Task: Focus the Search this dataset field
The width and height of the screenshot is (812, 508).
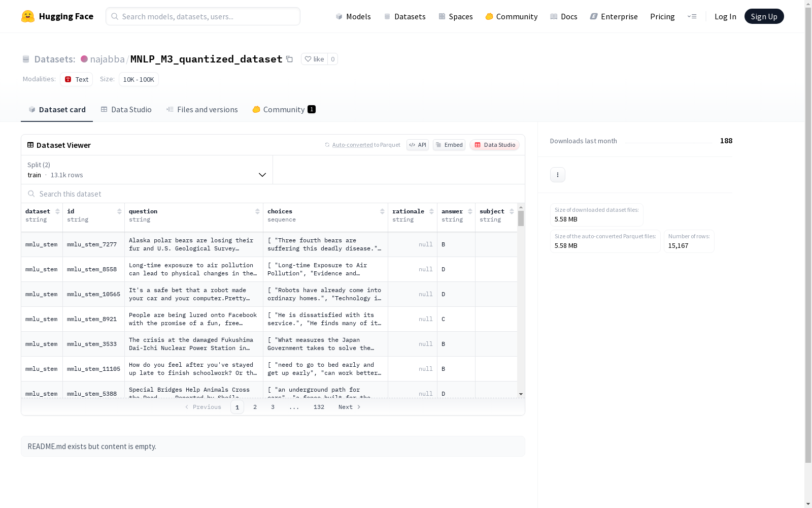Action: pyautogui.click(x=273, y=194)
